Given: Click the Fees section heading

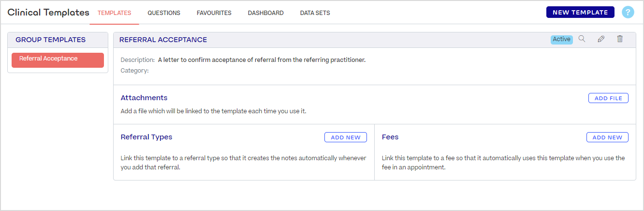Looking at the screenshot, I should tap(390, 137).
